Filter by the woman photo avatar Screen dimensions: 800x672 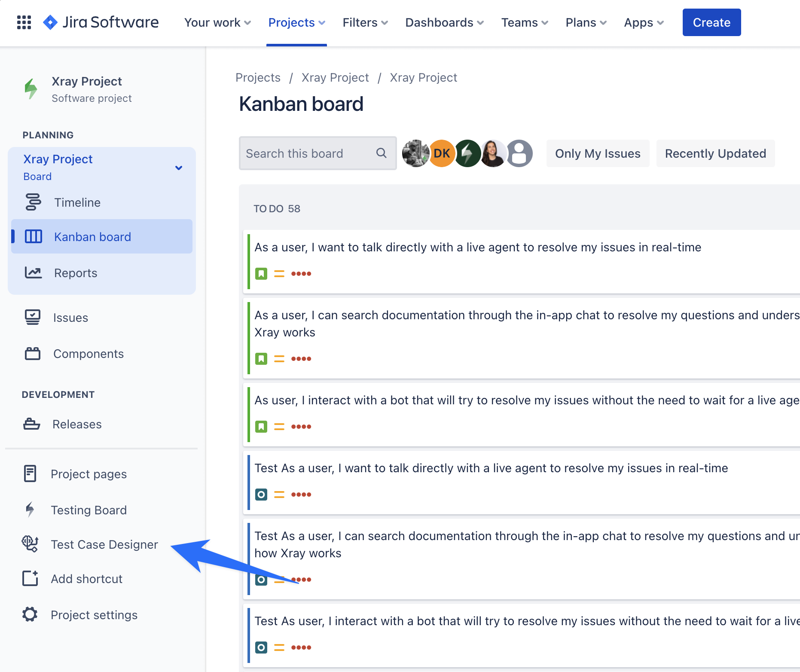[x=493, y=153]
